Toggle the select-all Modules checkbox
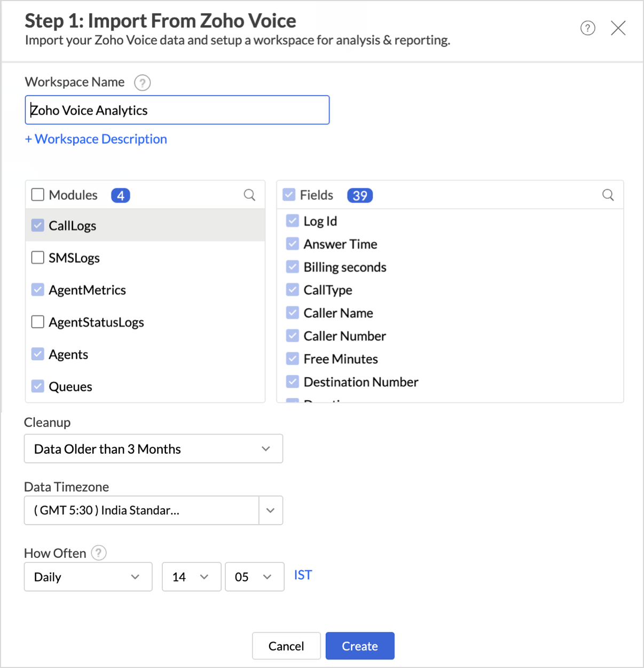This screenshot has width=644, height=668. (x=38, y=195)
